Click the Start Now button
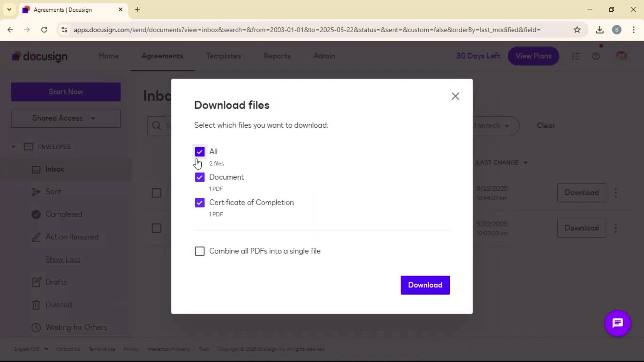Viewport: 644px width, 362px height. click(x=66, y=92)
